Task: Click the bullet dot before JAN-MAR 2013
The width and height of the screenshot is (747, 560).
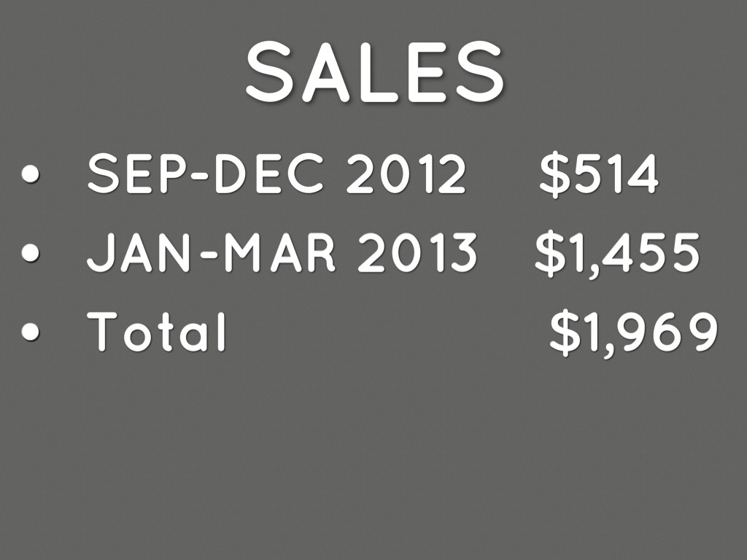Action: tap(31, 254)
